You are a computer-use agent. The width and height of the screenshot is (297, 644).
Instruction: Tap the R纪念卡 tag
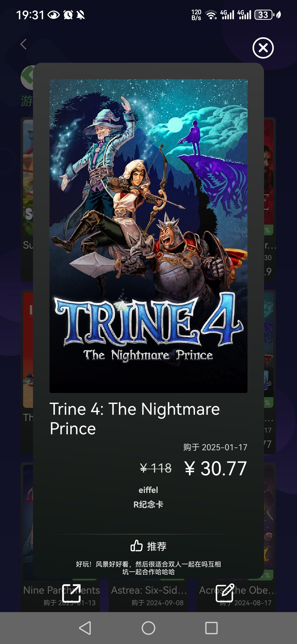click(x=148, y=504)
